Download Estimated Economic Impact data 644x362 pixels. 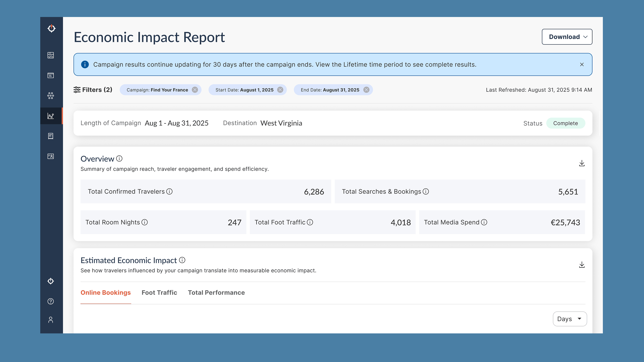tap(582, 265)
